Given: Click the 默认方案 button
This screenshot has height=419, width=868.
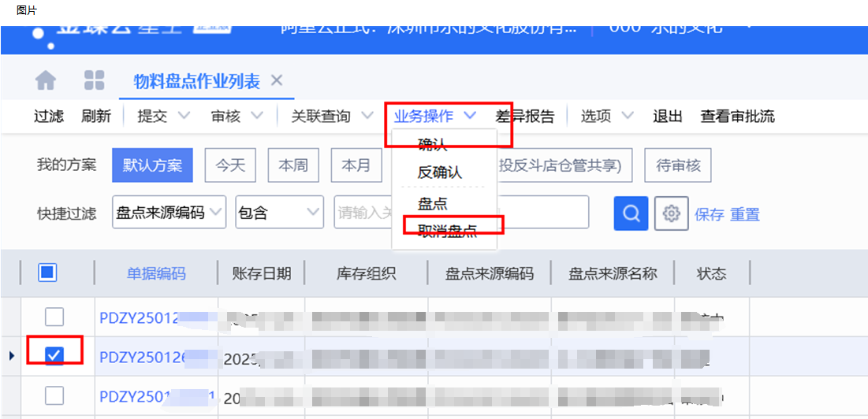Looking at the screenshot, I should point(152,165).
